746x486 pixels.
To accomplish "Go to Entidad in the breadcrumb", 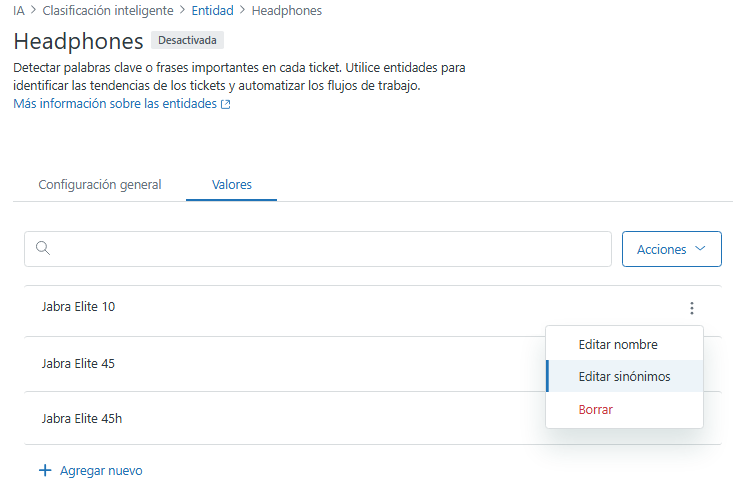I will [x=212, y=10].
